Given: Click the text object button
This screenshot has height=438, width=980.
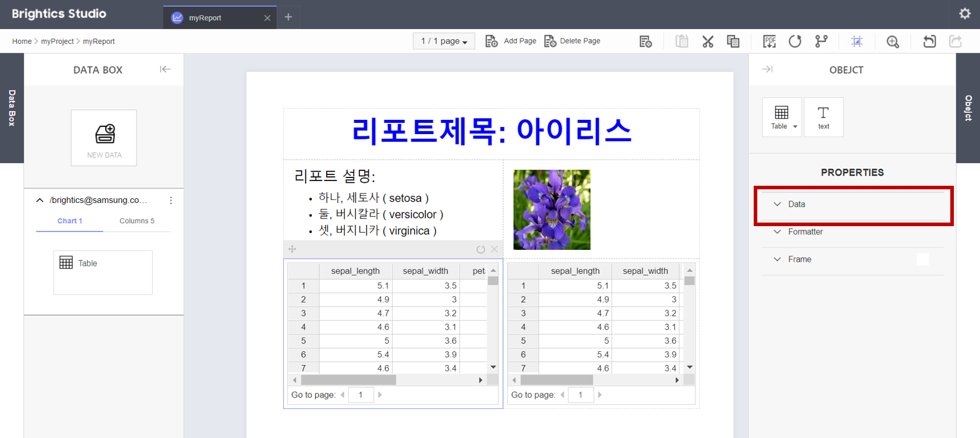Looking at the screenshot, I should [823, 117].
